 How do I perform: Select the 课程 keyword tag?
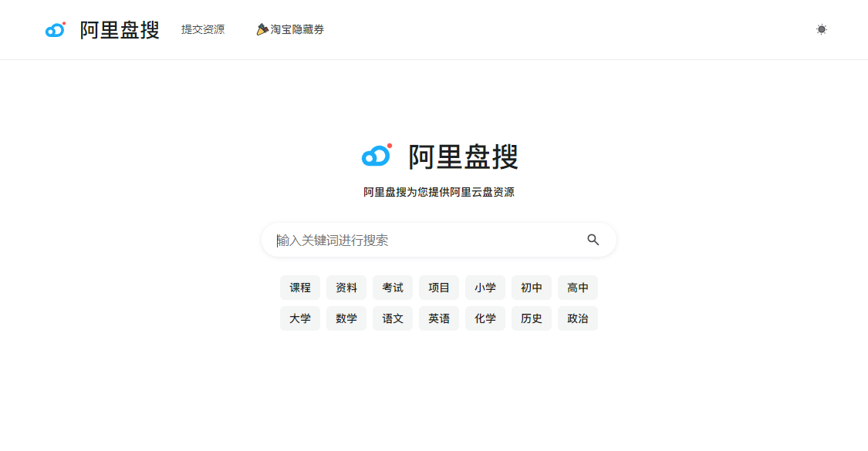(x=300, y=288)
